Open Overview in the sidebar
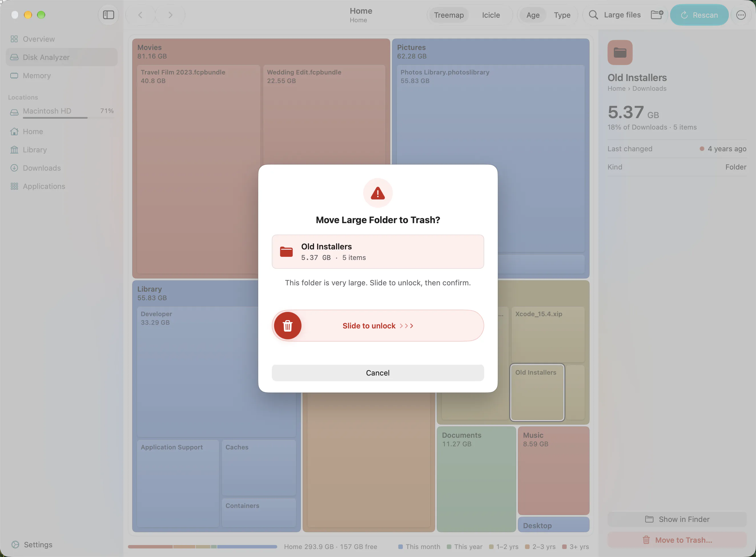Screen dimensions: 756x557 [x=62, y=39]
